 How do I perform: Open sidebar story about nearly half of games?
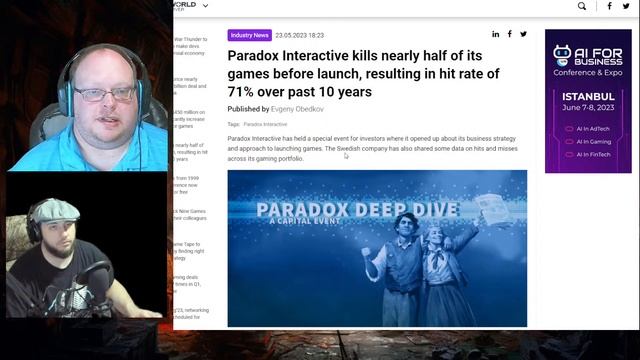coord(191,152)
